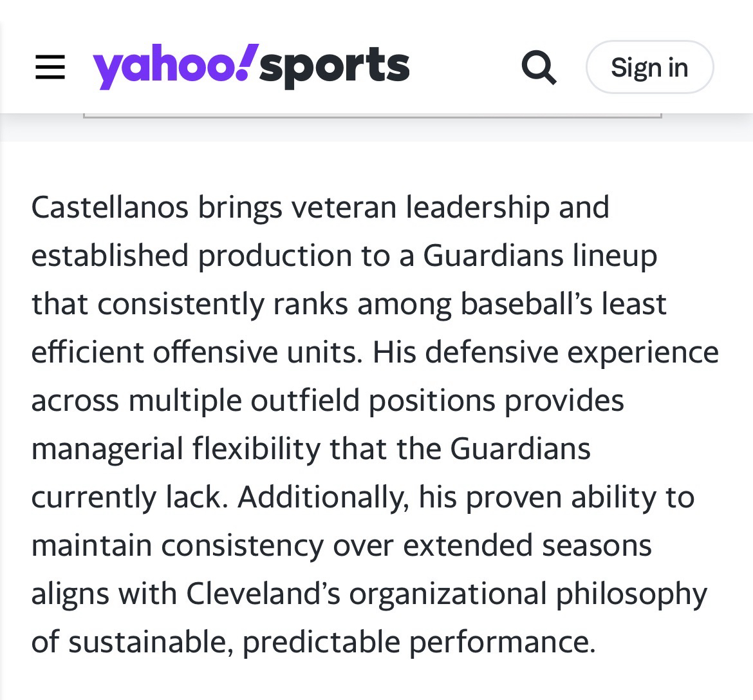Click the text "Guardians lineup"
The height and width of the screenshot is (700, 753).
point(540,256)
